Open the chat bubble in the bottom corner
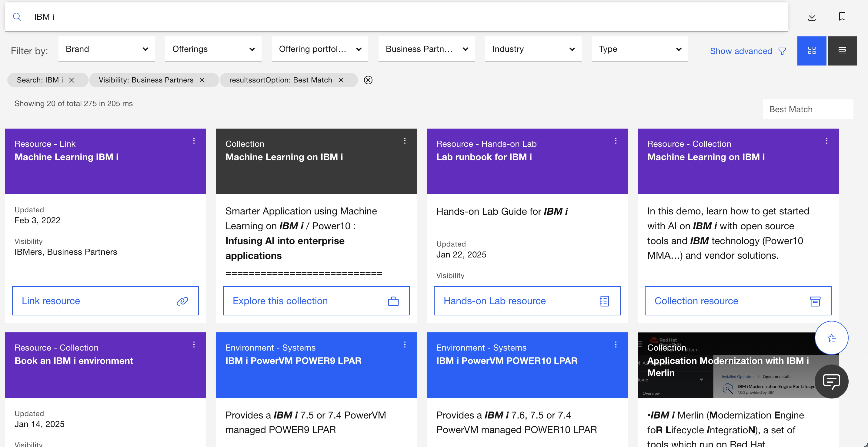The image size is (868, 447). (831, 381)
